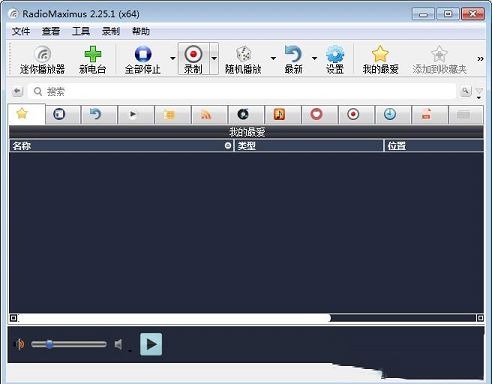492x384 pixels.
Task: Open the 文件 menu
Action: (x=21, y=31)
